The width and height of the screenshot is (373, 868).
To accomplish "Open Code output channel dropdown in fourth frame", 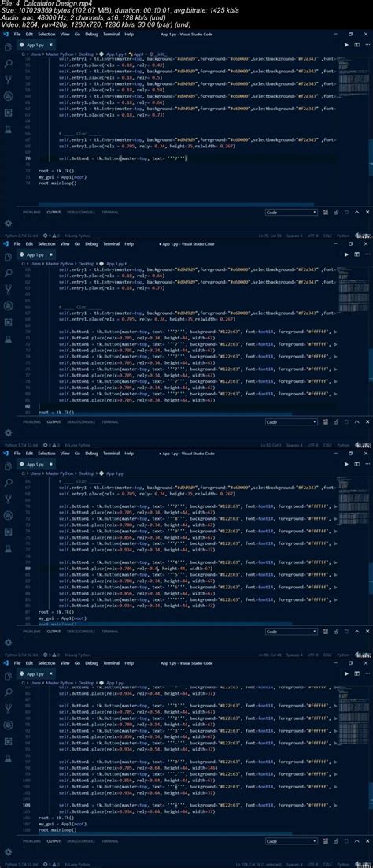I will [x=291, y=841].
